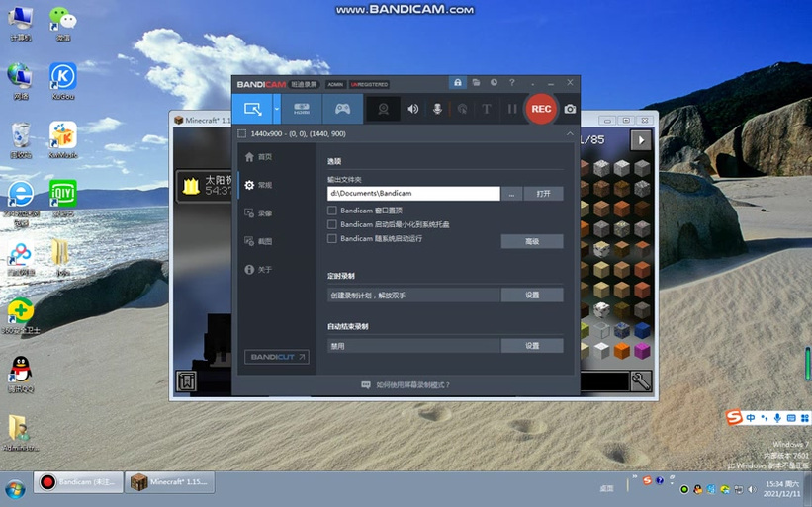Open the Windows Start menu orb
The height and width of the screenshot is (507, 812).
tap(15, 489)
